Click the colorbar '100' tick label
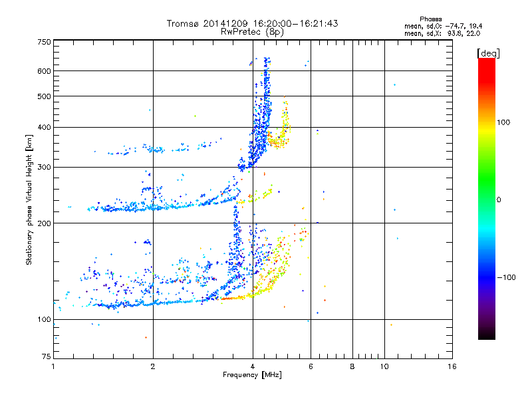The width and height of the screenshot is (532, 399). tap(503, 122)
